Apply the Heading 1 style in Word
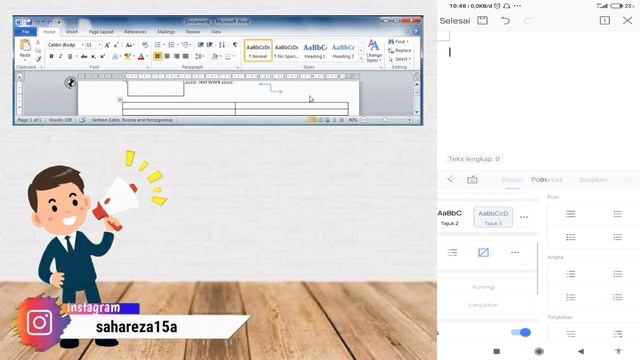The height and width of the screenshot is (360, 640). click(315, 51)
